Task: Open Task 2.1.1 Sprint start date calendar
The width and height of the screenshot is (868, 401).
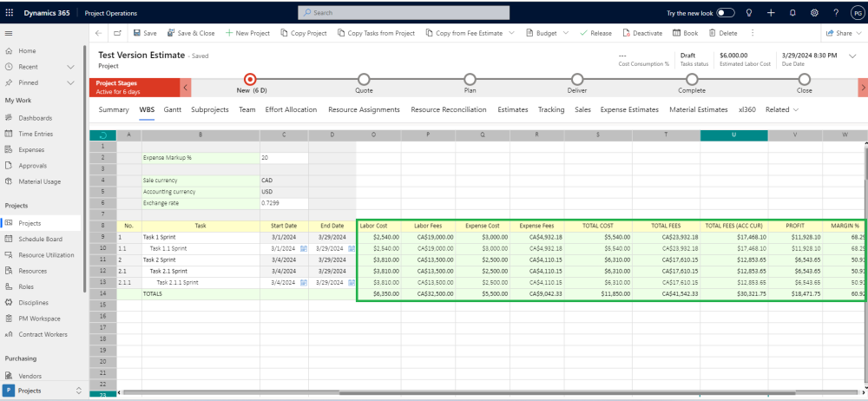Action: point(303,282)
